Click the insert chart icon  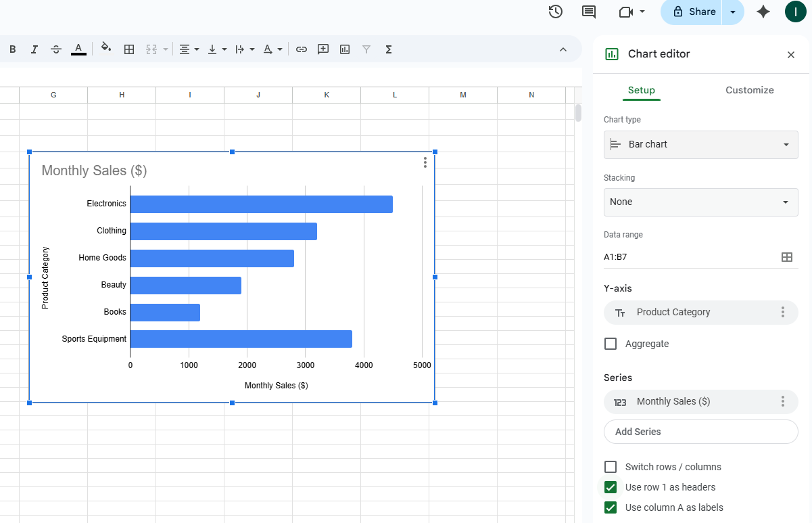click(x=345, y=49)
